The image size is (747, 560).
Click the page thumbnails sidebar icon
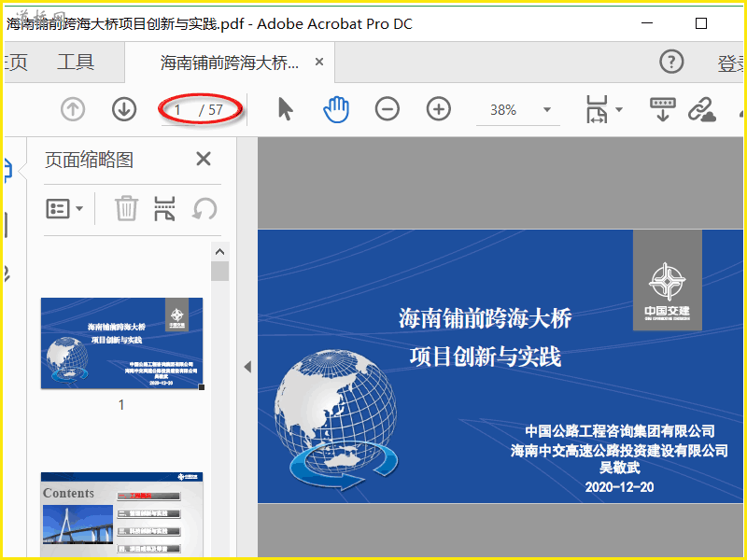click(x=7, y=171)
